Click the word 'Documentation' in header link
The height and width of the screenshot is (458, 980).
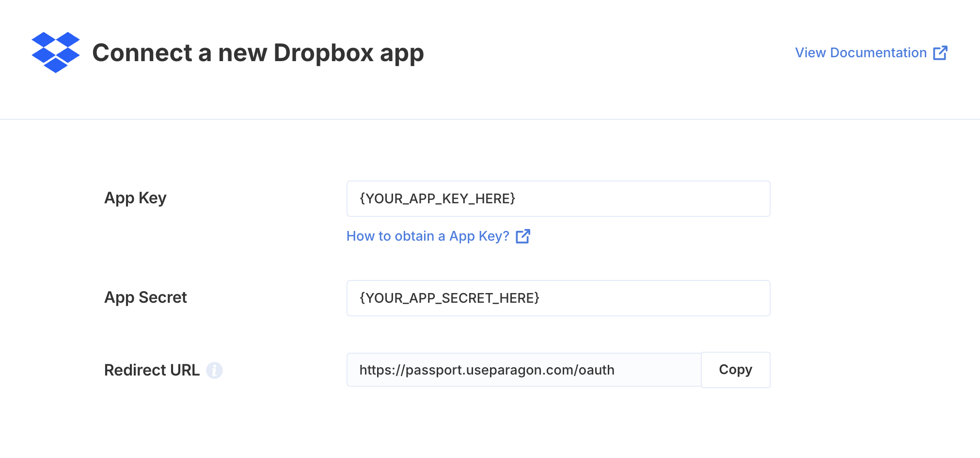878,52
